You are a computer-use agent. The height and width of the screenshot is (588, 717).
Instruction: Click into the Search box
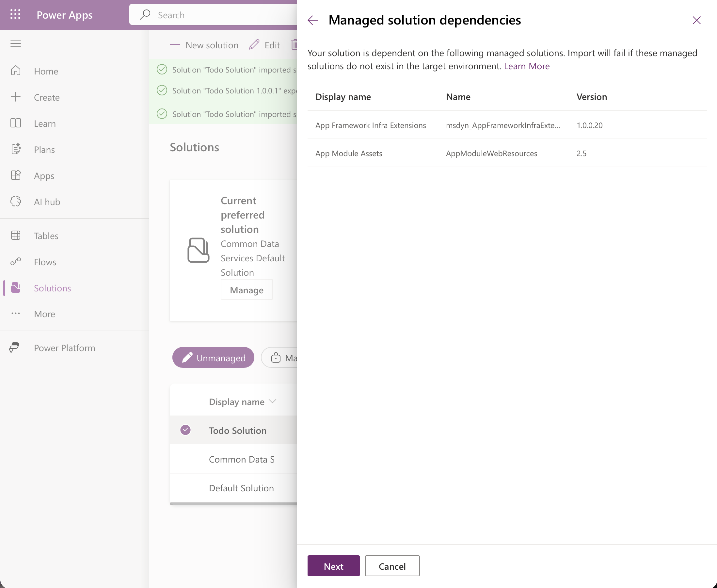pos(213,15)
